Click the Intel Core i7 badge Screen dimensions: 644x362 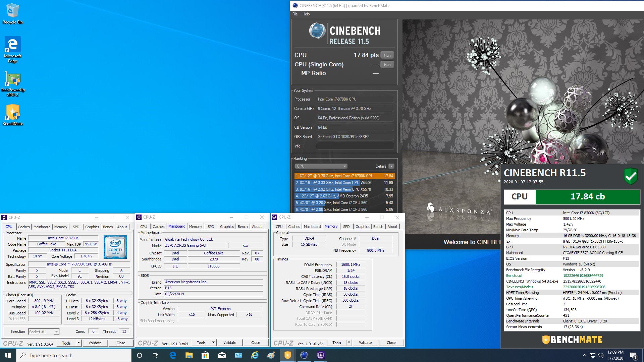click(x=115, y=247)
